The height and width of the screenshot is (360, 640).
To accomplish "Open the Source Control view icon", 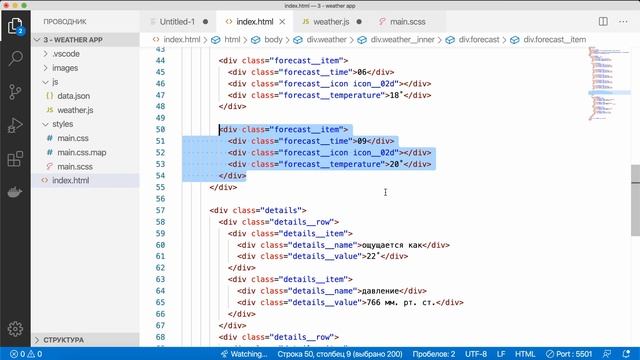I will click(x=15, y=92).
